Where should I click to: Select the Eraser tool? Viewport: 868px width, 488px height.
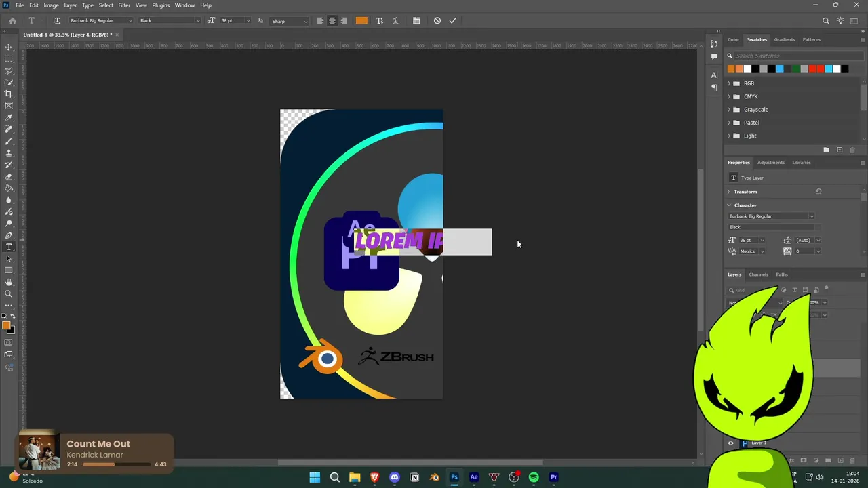pos(9,177)
